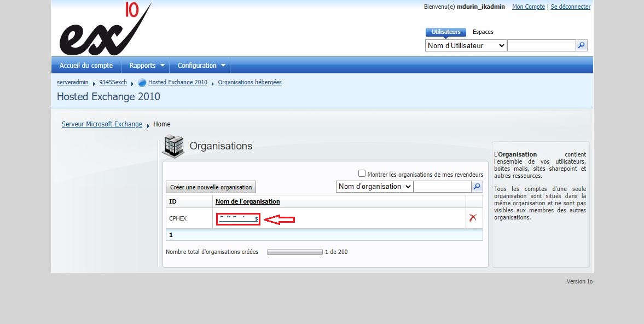The height and width of the screenshot is (324, 644).
Task: Click the ID column header
Action: (173, 201)
